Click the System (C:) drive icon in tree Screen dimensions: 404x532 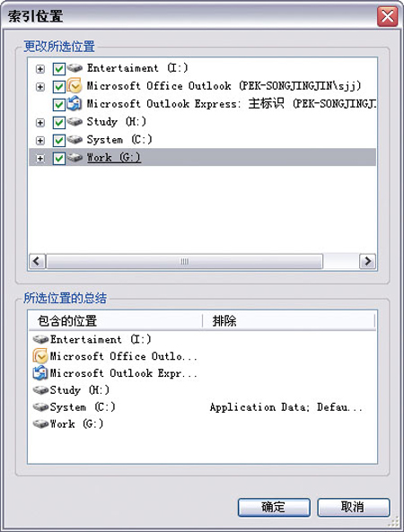pos(75,140)
